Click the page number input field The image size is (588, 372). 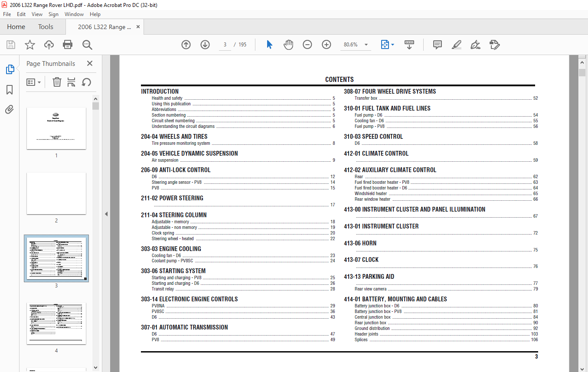225,45
